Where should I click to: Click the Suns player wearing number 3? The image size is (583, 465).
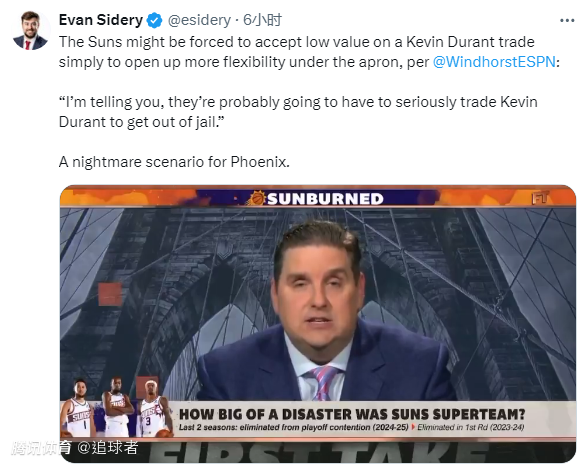pos(154,409)
